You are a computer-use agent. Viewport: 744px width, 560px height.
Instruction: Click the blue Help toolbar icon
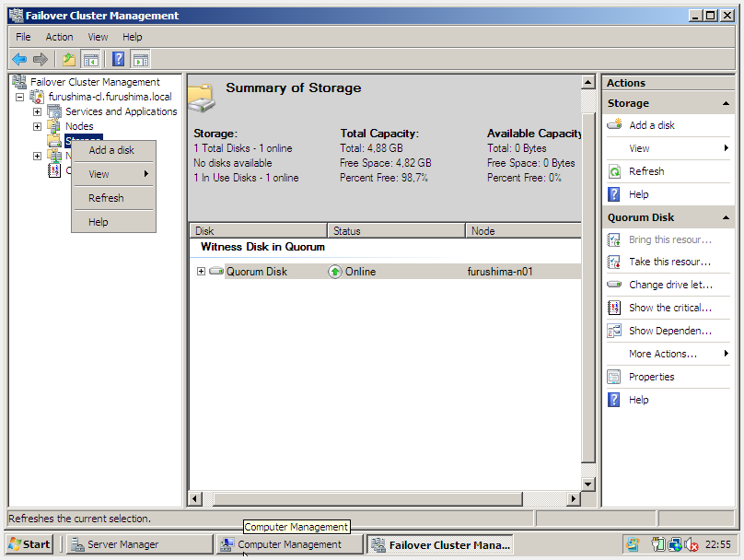tap(118, 59)
